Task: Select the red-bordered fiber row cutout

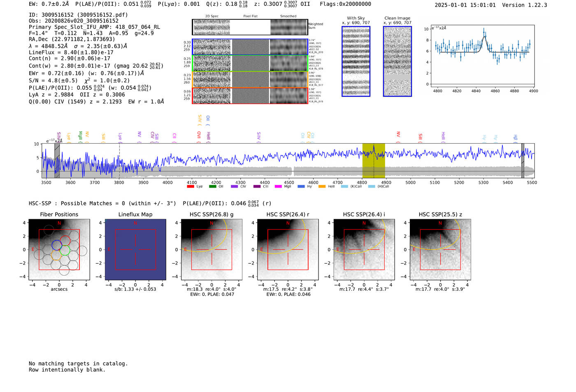Action: coord(250,95)
